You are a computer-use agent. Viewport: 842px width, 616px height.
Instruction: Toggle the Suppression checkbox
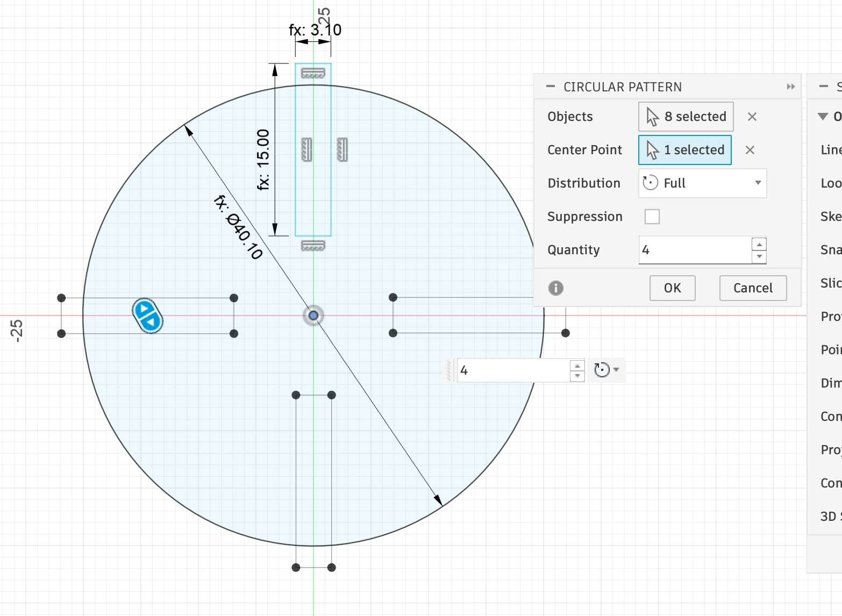652,217
